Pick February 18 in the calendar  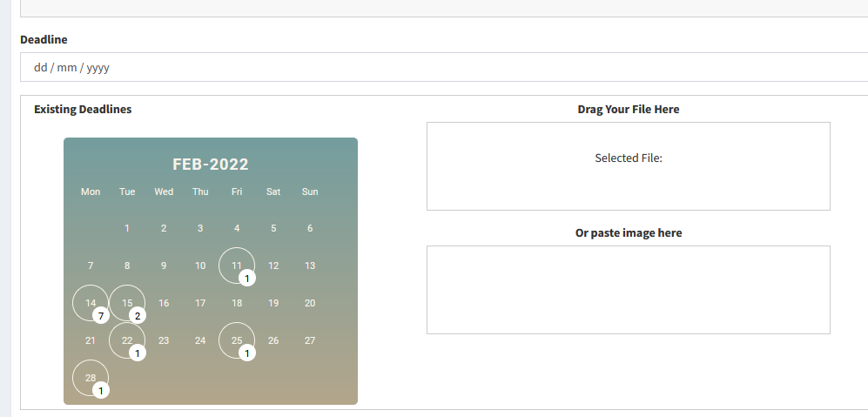pos(237,303)
